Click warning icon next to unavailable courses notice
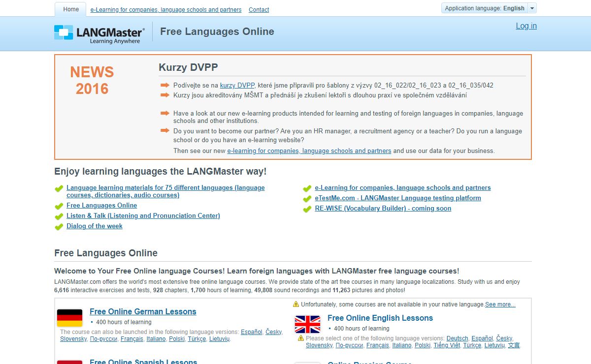The height and width of the screenshot is (364, 591). point(296,304)
